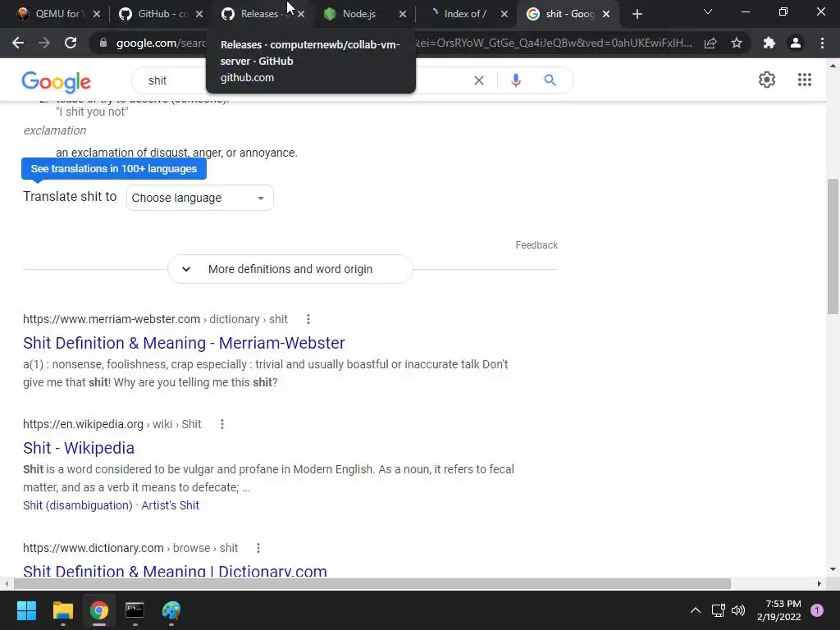
Task: Switch to the Node.js tab
Action: click(359, 14)
